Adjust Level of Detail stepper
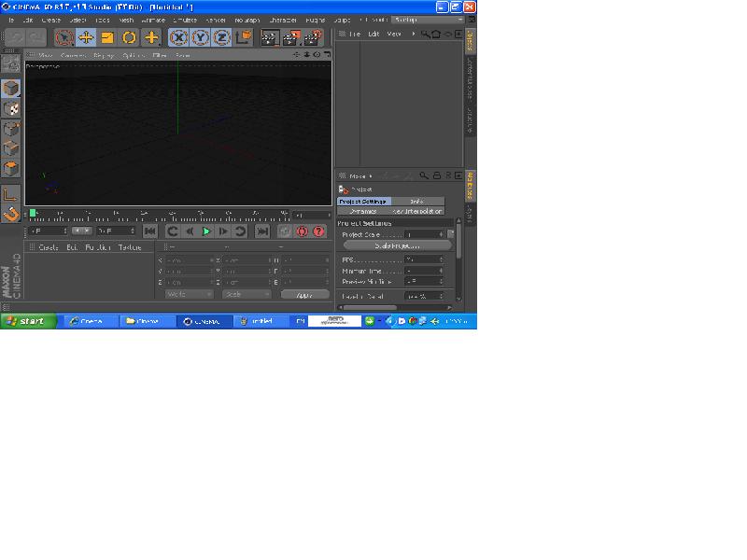Viewport: 747px width, 560px height. click(441, 296)
